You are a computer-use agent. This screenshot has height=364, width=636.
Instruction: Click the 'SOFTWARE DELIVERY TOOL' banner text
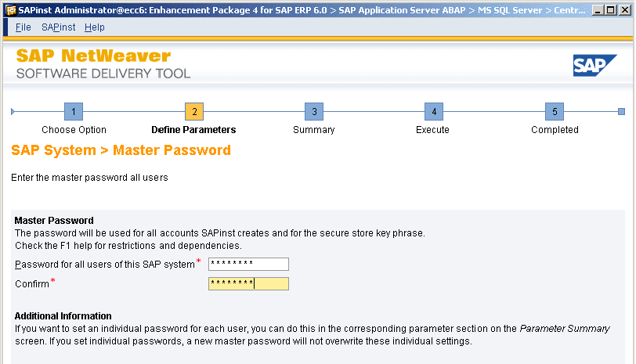tap(103, 74)
